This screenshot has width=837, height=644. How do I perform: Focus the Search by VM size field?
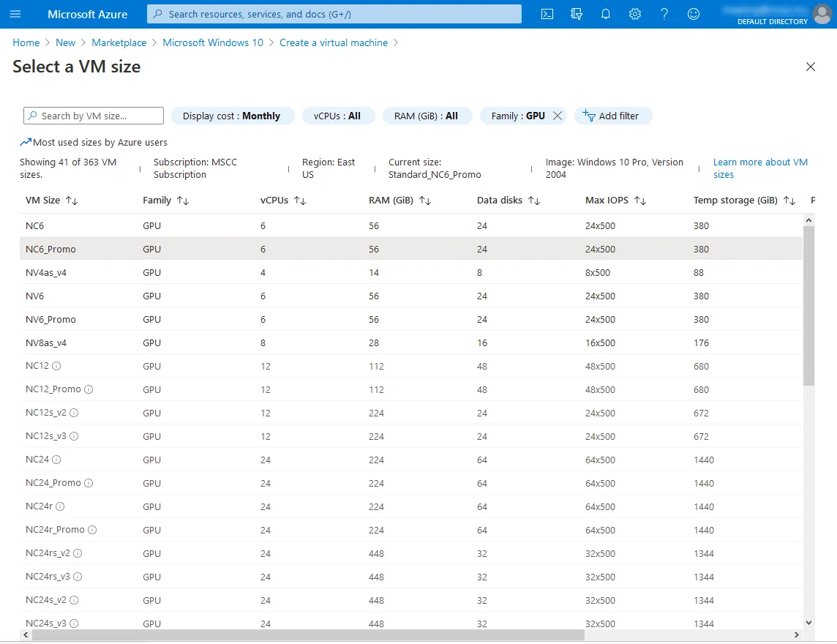pyautogui.click(x=94, y=116)
